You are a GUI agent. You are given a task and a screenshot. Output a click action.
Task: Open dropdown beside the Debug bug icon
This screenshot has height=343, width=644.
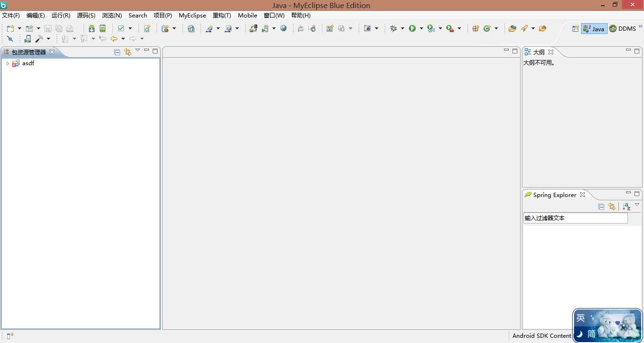coord(402,28)
